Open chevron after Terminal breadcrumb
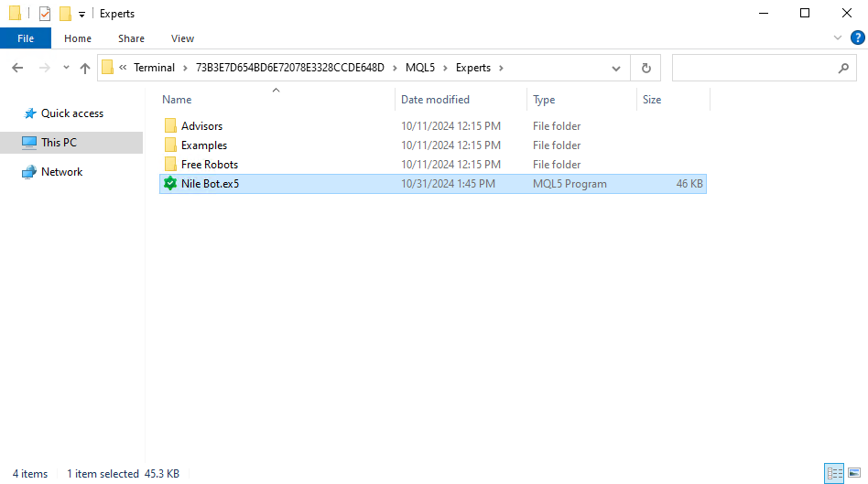Viewport: 868px width, 484px height. (x=185, y=68)
